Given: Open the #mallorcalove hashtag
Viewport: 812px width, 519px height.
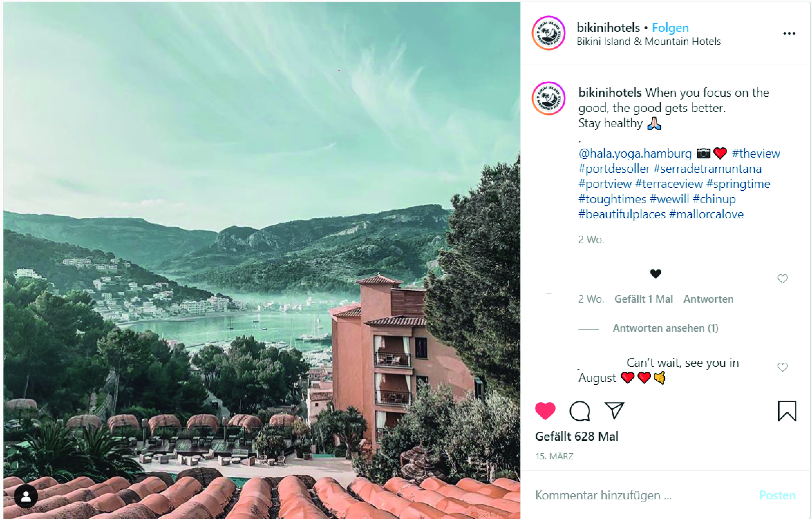Looking at the screenshot, I should [706, 214].
